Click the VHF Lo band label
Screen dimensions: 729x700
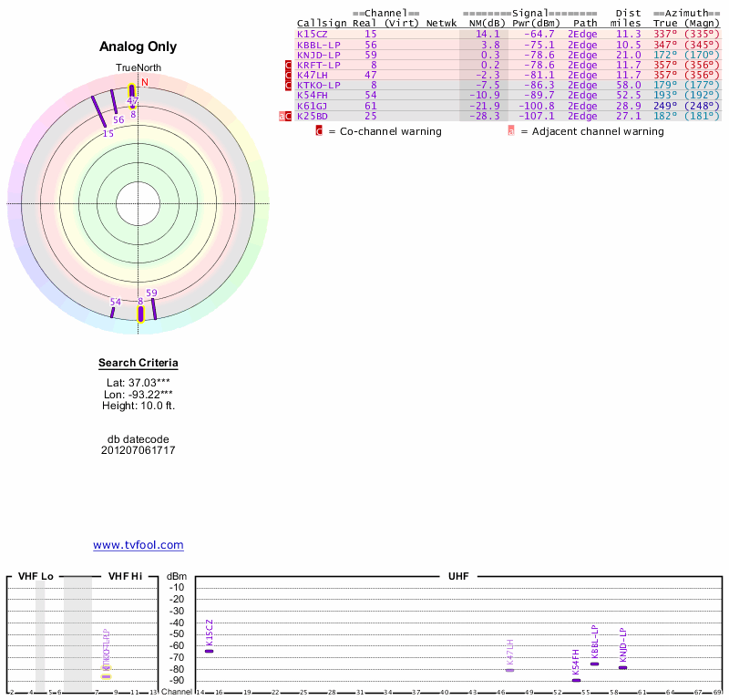(36, 576)
